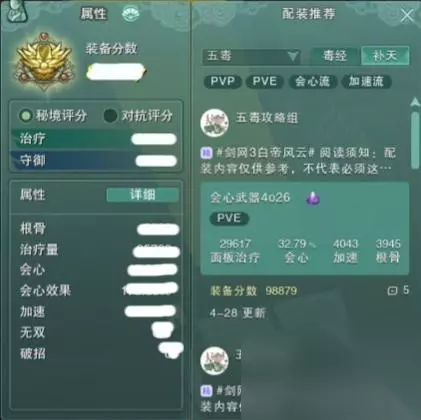Image resolution: width=421 pixels, height=420 pixels.
Task: Click the golden lotus equipment score emblem
Action: [43, 62]
